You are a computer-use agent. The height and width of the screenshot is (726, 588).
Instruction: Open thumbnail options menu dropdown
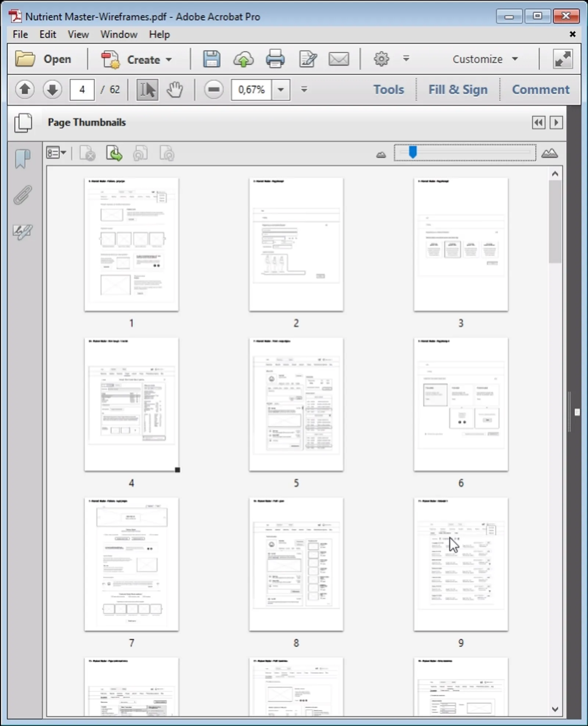click(x=56, y=153)
